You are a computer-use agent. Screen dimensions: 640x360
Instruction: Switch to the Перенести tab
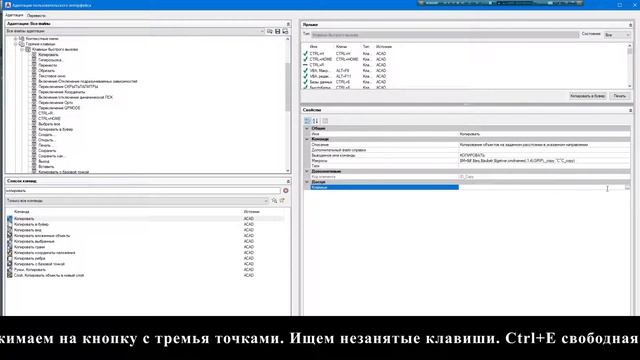pos(36,16)
